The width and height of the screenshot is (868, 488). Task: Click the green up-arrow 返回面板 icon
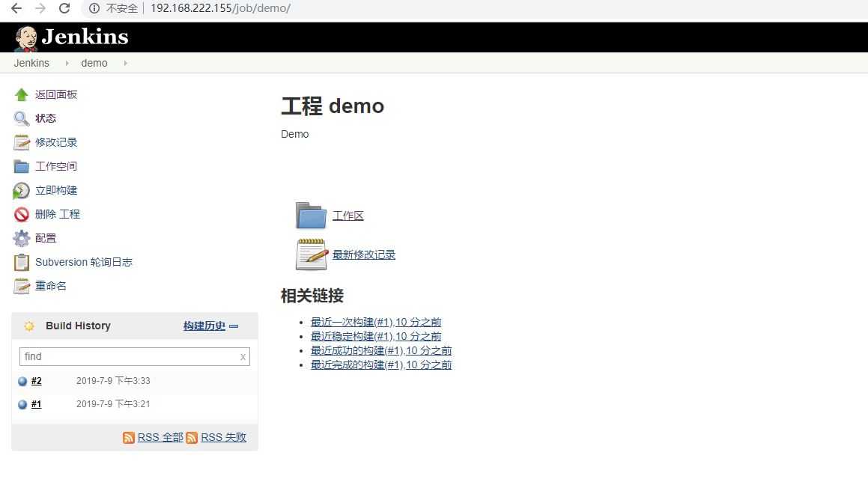(21, 94)
